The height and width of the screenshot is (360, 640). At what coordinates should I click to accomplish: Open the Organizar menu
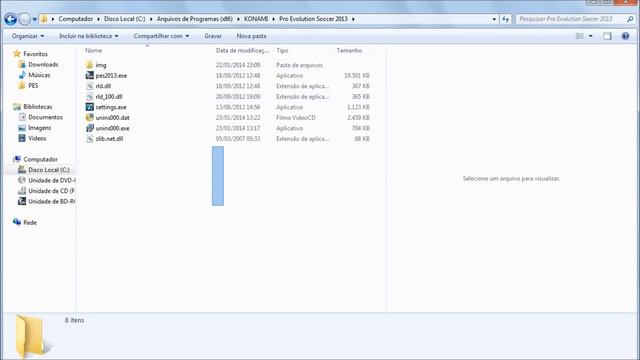pos(28,36)
